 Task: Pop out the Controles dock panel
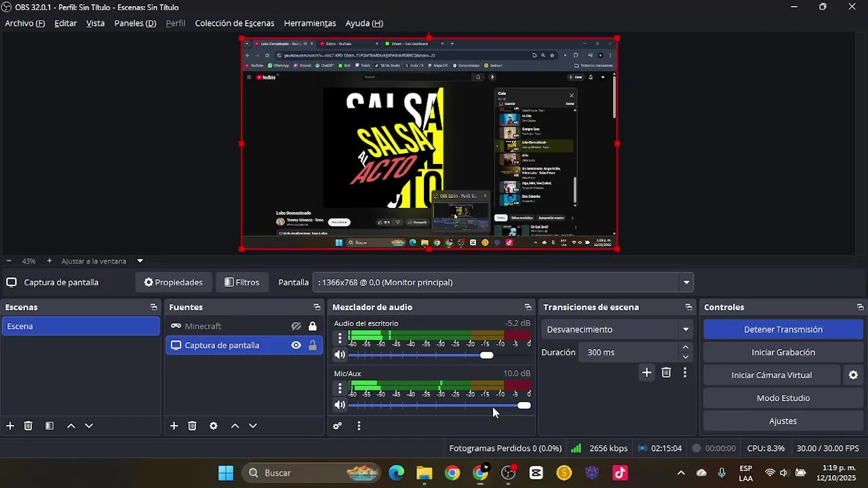(x=860, y=307)
